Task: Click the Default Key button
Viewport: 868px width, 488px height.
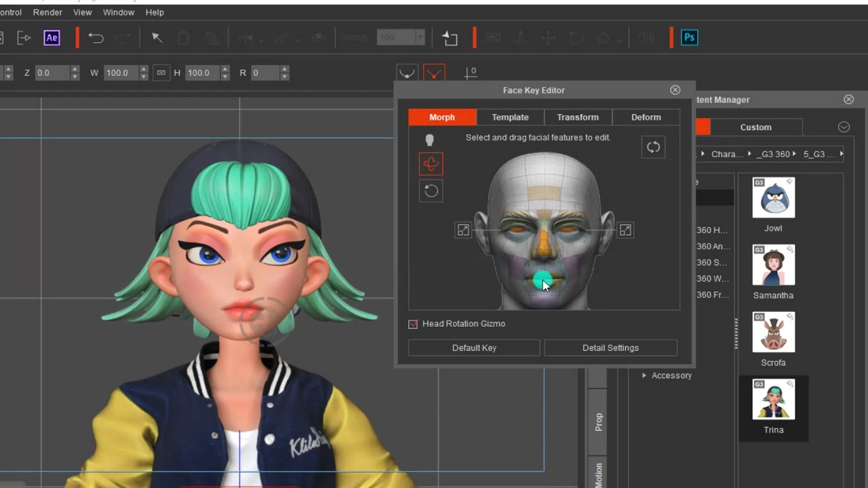Action: [x=474, y=348]
